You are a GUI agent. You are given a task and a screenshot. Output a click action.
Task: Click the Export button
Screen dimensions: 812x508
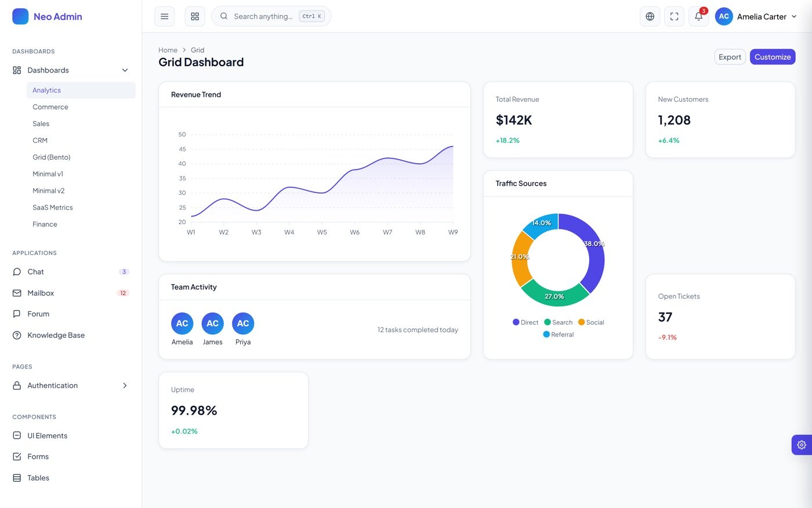(730, 57)
